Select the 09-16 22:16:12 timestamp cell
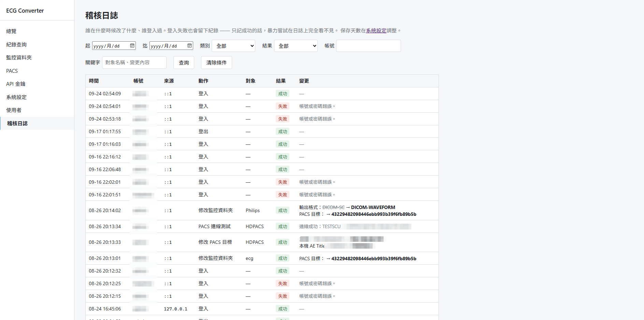 point(105,157)
